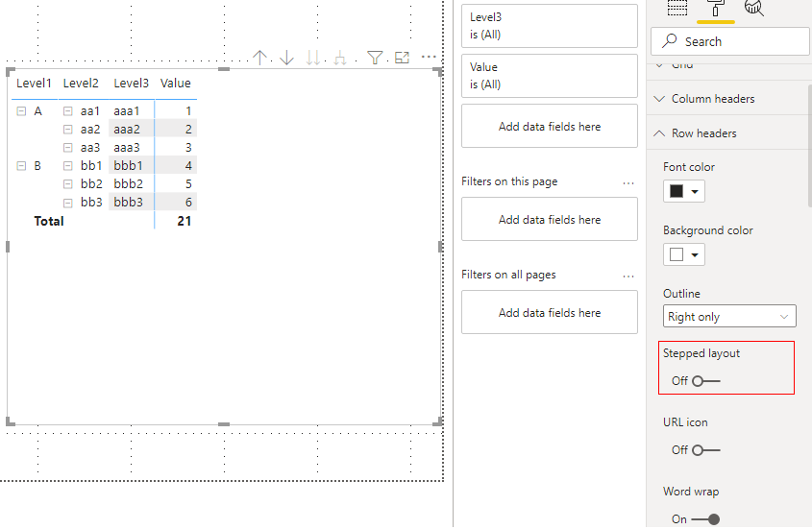Collapse the aa1 row
812x529 pixels.
tap(68, 111)
